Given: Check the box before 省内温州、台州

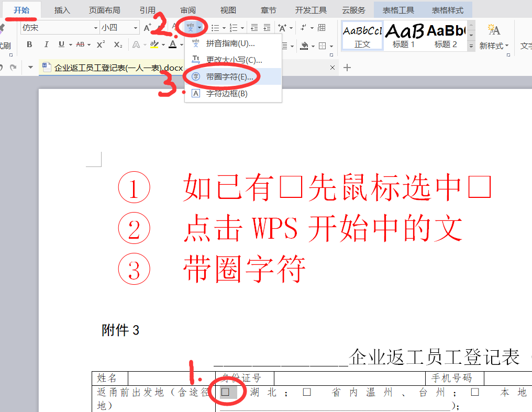Looking at the screenshot, I should click(307, 392).
